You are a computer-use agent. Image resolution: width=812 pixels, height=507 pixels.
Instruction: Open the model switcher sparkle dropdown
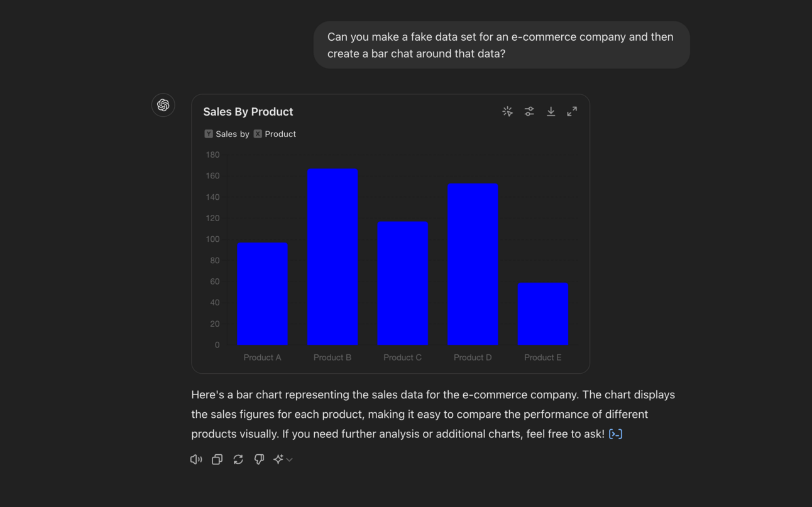point(282,459)
